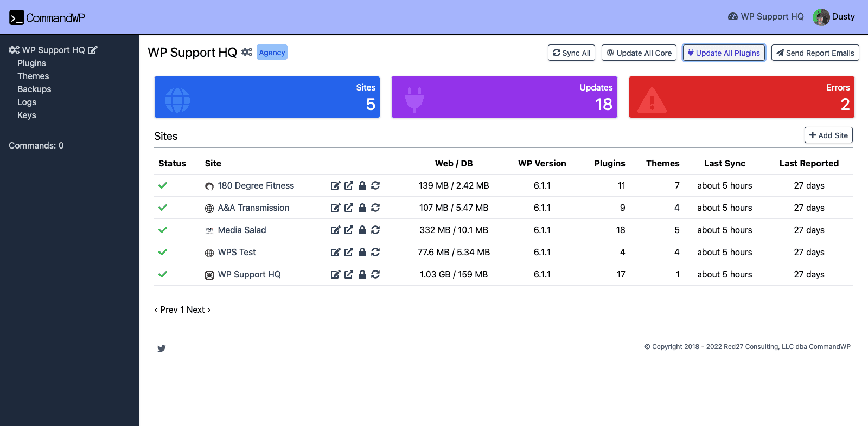The image size is (868, 426).
Task: Open the Plugins sidebar menu item
Action: point(31,63)
